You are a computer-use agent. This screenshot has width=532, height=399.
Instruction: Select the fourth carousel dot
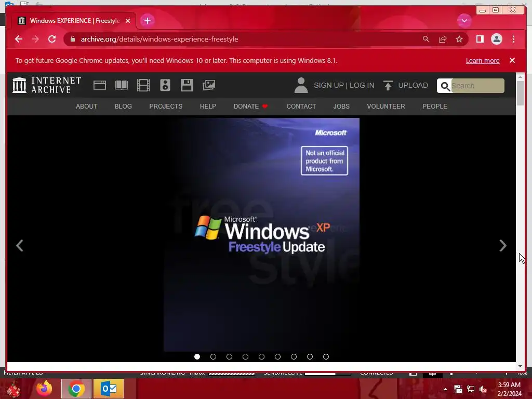pyautogui.click(x=245, y=356)
